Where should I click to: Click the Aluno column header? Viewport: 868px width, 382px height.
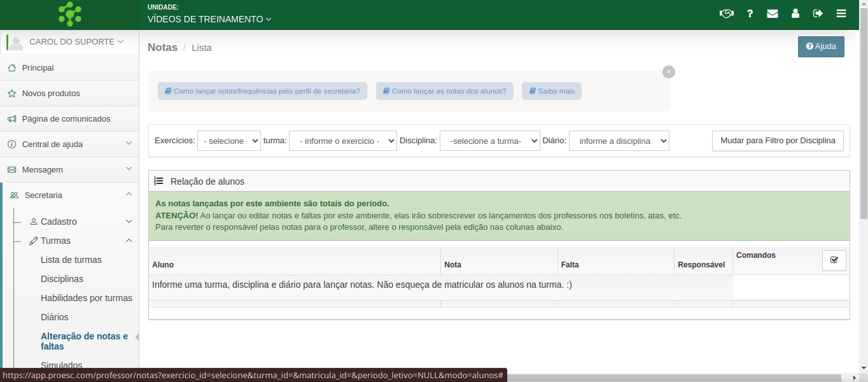[x=163, y=265]
